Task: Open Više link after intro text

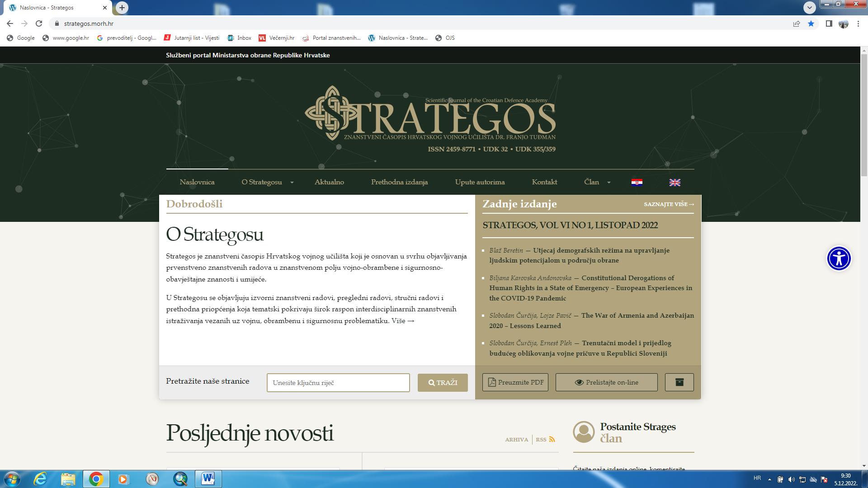Action: (x=403, y=321)
